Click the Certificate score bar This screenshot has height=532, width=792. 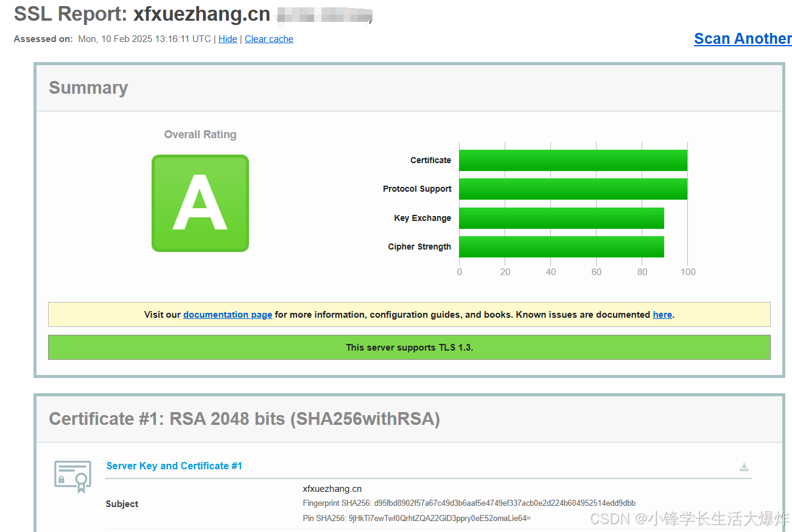tap(573, 160)
